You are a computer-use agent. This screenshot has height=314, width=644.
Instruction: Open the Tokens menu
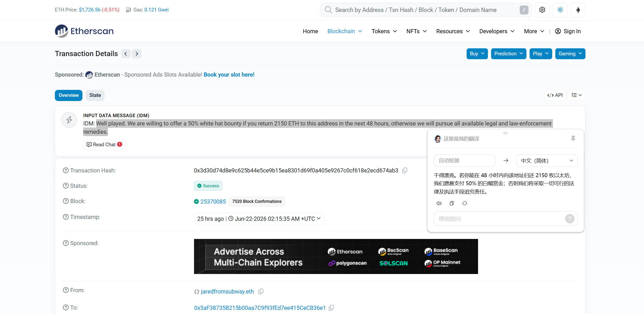click(384, 31)
